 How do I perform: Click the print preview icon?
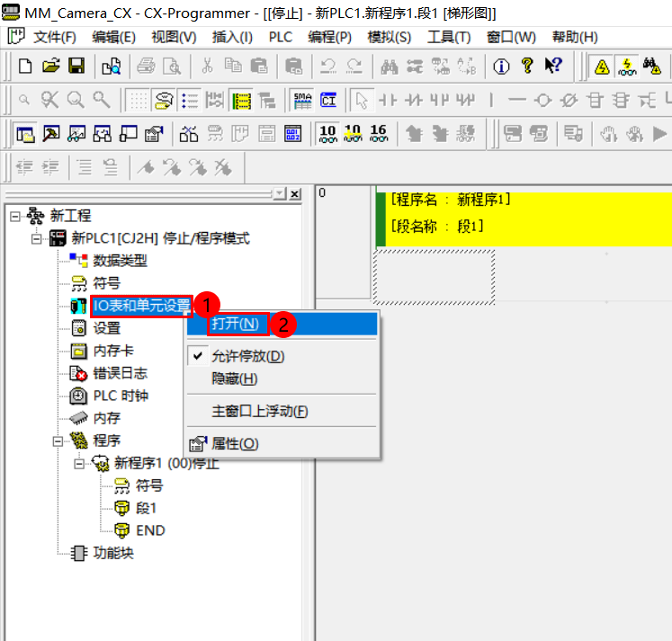173,66
